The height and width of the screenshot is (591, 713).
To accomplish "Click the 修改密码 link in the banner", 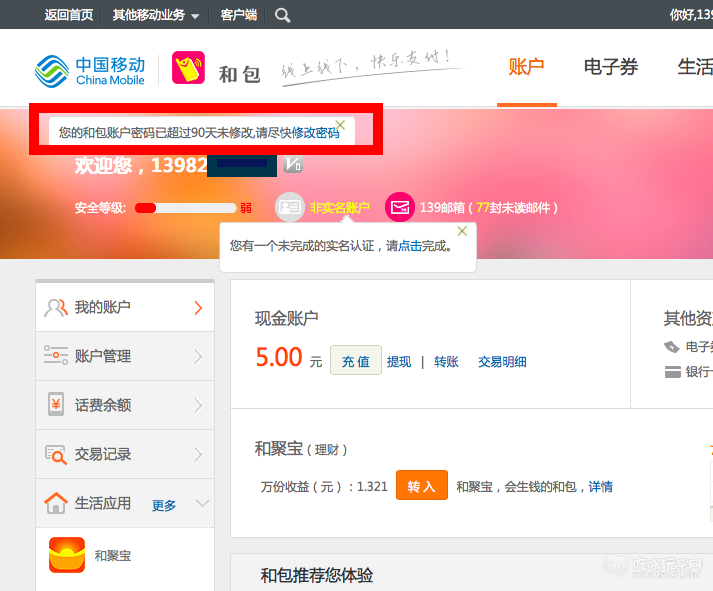I will tap(316, 133).
